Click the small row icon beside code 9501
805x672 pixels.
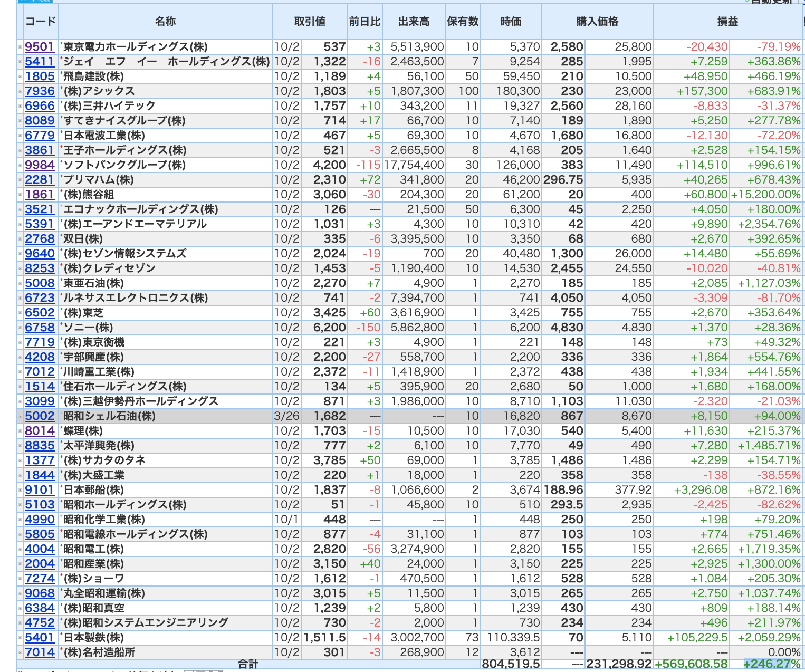(x=20, y=47)
